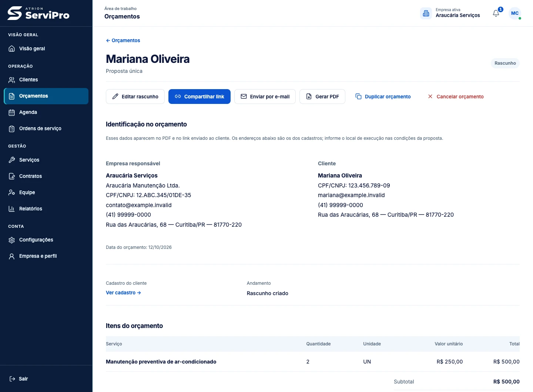Cancel the quote via Cancelar orçamento
The width and height of the screenshot is (533, 392).
tap(456, 97)
